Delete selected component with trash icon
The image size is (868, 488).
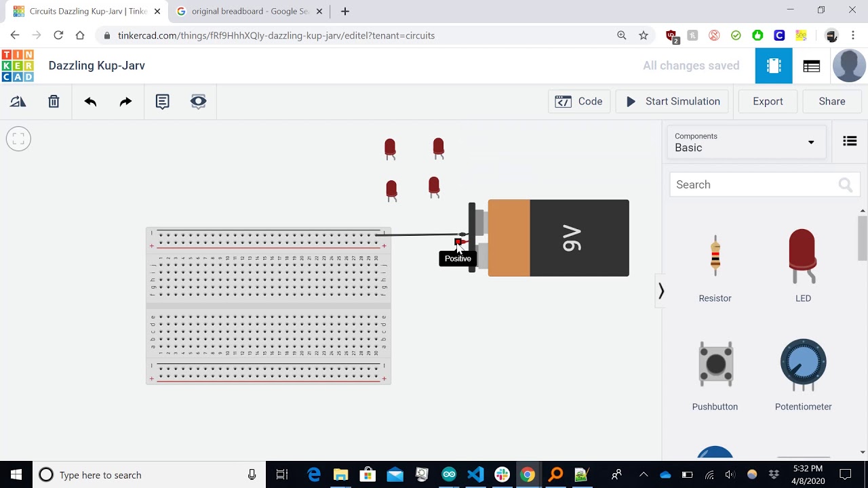click(x=54, y=102)
